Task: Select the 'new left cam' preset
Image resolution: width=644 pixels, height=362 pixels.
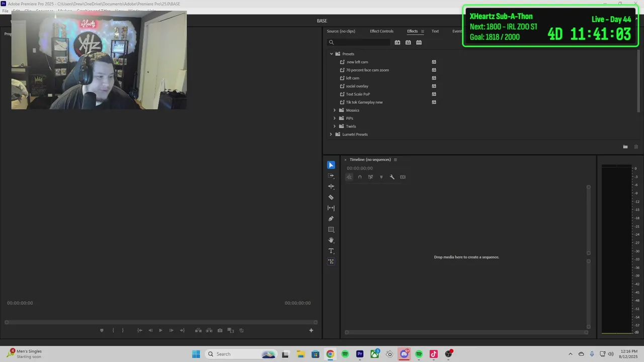Action: [357, 62]
